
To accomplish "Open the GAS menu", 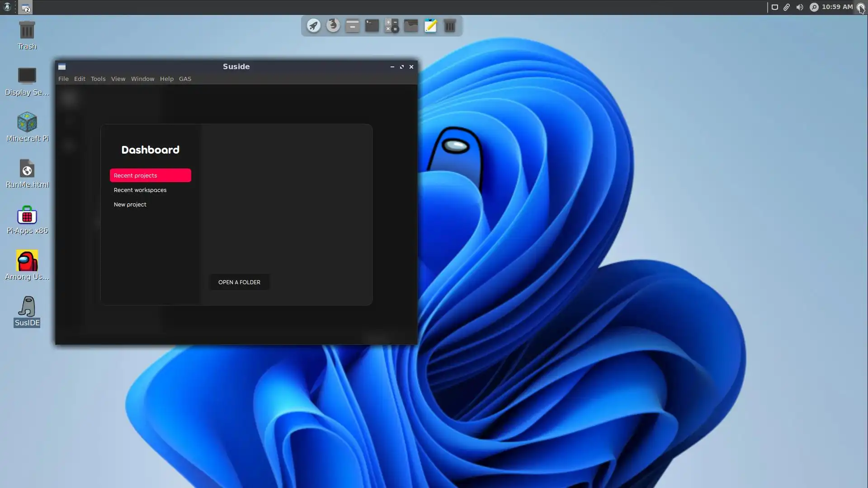I will coord(185,79).
